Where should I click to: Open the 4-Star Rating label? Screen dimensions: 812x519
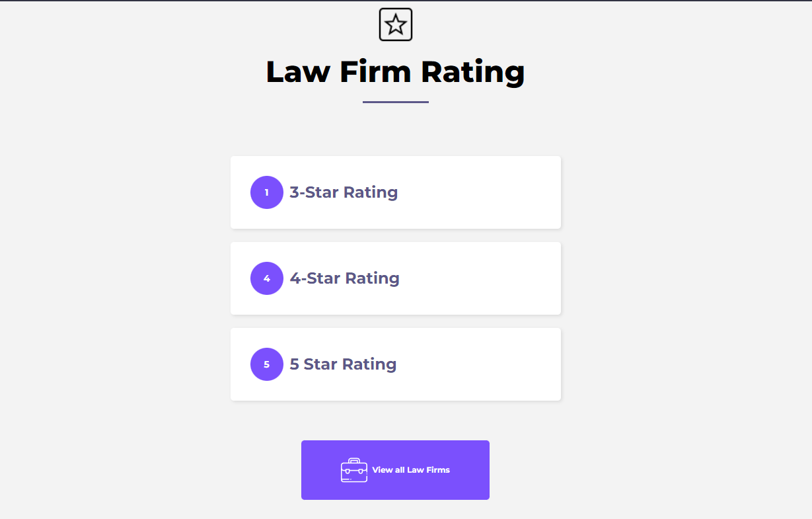coord(344,278)
